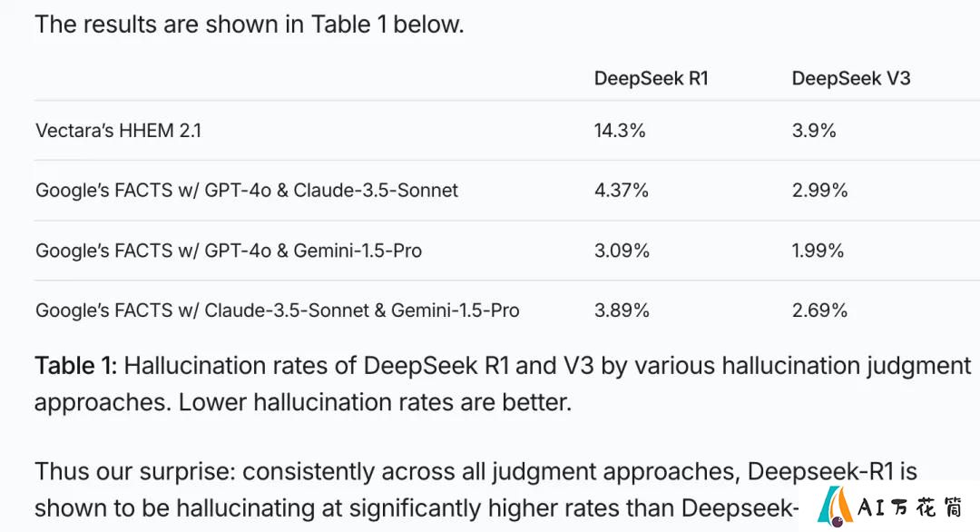The image size is (980, 532).
Task: Click the 1.99% hallucination rate cell
Action: [818, 251]
